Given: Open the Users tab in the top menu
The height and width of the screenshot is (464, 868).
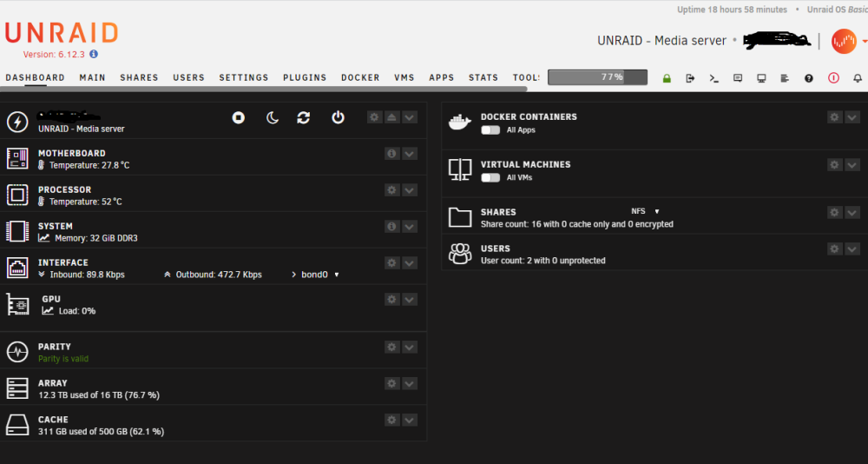Looking at the screenshot, I should (188, 77).
